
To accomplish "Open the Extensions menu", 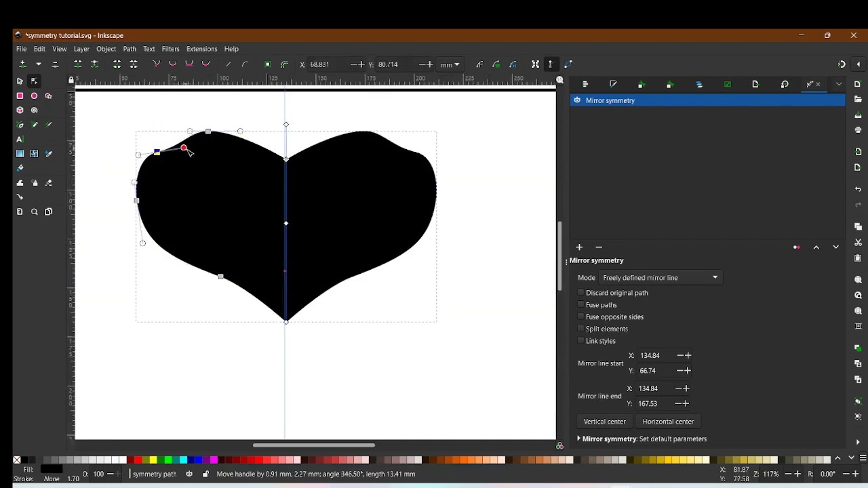I will pyautogui.click(x=202, y=49).
